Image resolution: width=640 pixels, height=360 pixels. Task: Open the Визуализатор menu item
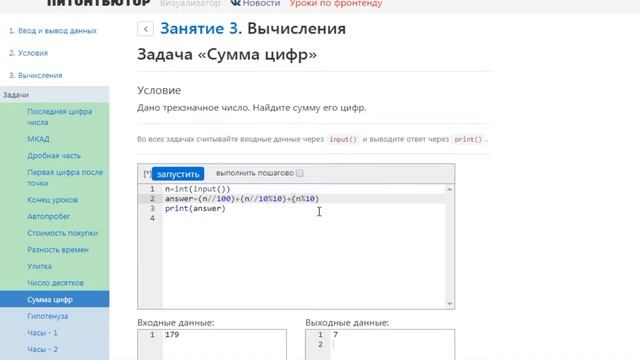190,3
